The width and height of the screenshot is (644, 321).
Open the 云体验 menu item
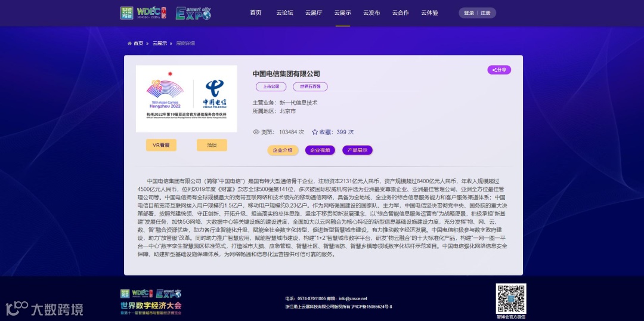click(x=429, y=13)
